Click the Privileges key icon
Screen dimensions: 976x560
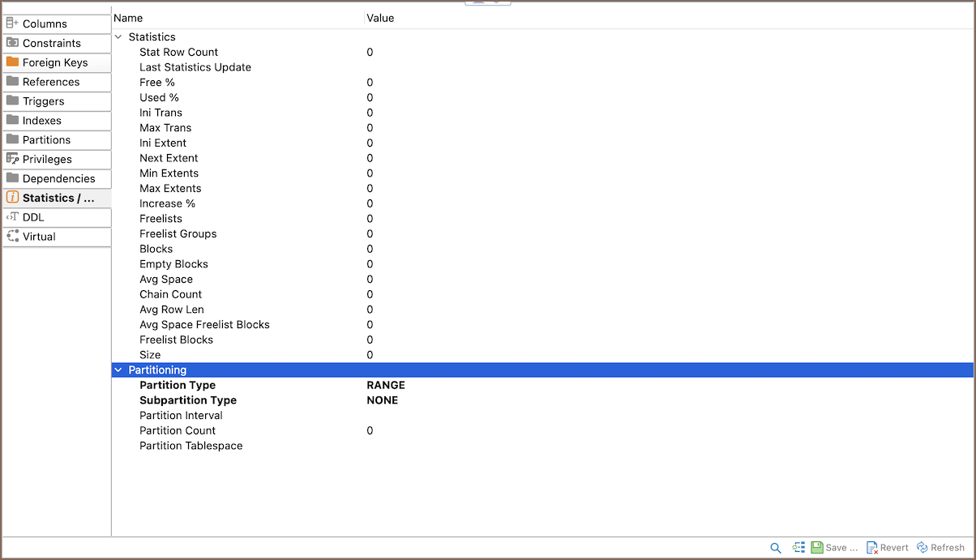12,159
